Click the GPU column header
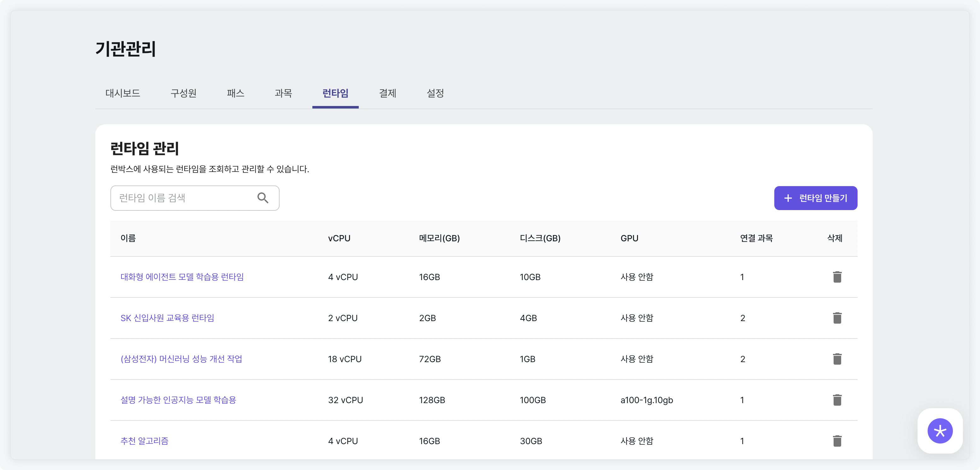Viewport: 980px width, 470px height. pos(629,238)
